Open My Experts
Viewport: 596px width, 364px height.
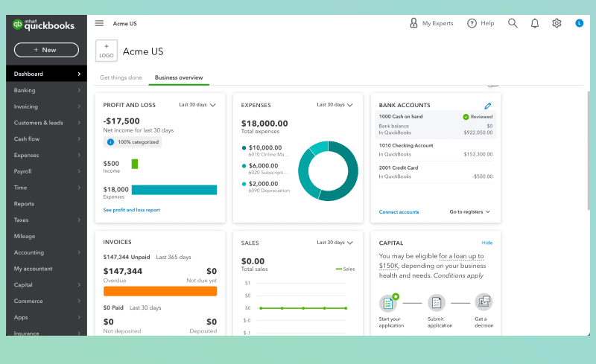coord(431,23)
